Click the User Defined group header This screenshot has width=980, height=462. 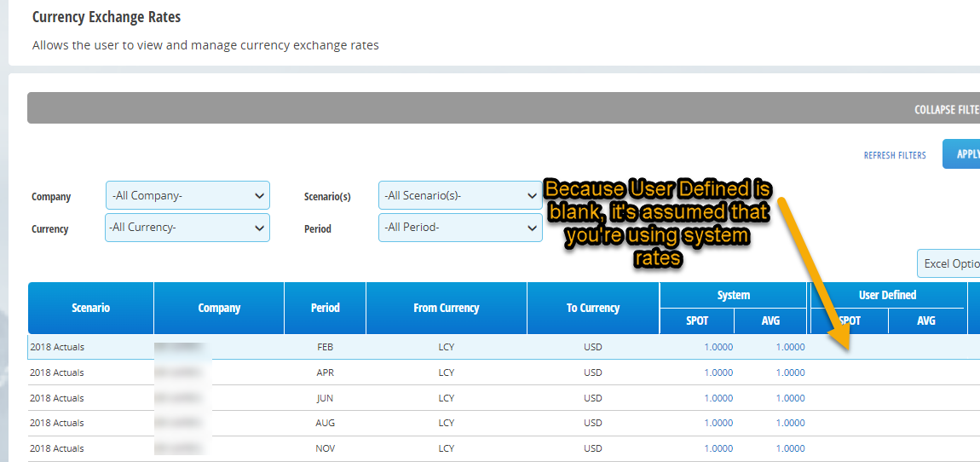[887, 295]
